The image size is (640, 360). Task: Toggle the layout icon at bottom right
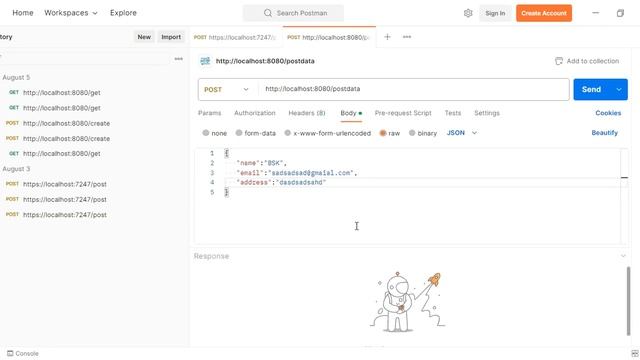coord(634,353)
